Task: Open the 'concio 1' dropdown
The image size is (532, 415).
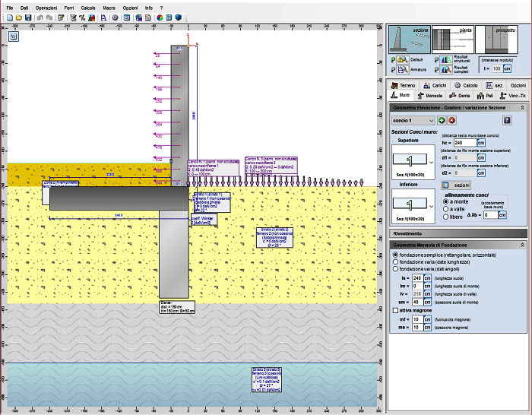Action: tap(413, 120)
